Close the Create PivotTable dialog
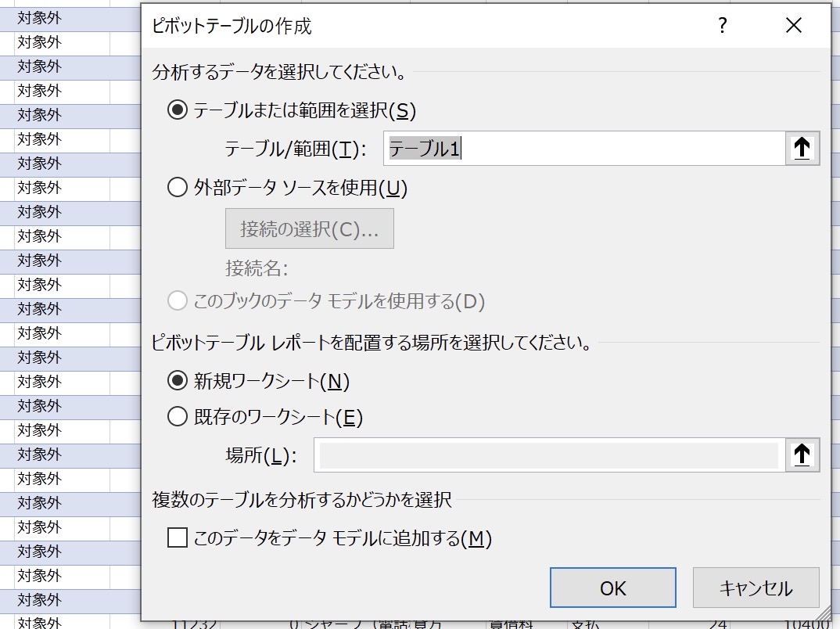Viewport: 840px width, 629px height. 793,25
